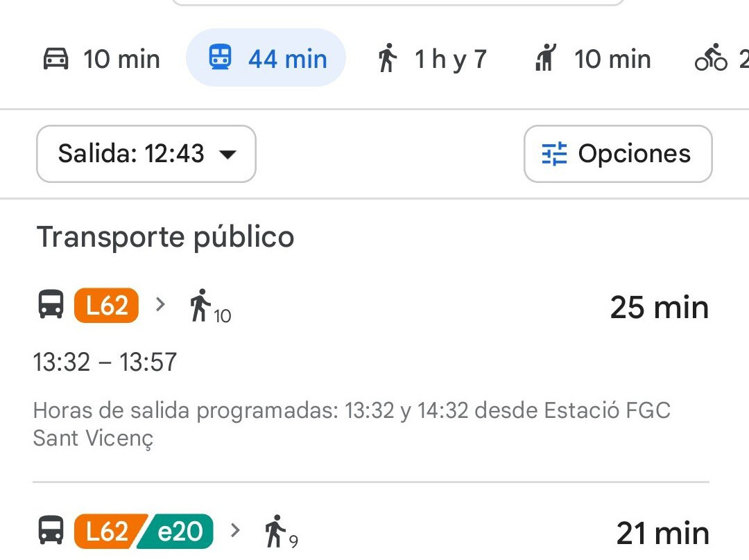Tap the transit train icon
749x560 pixels.
[x=220, y=58]
